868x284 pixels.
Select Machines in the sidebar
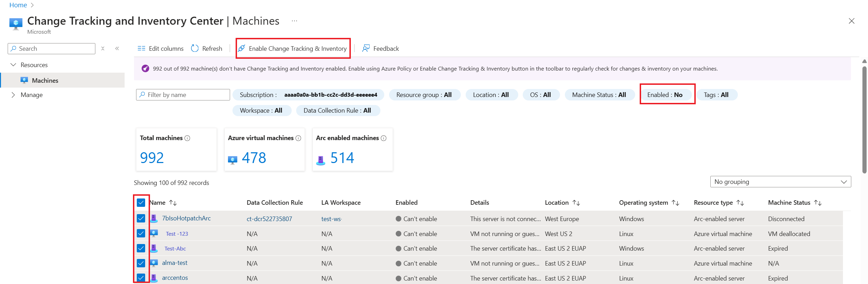[45, 80]
